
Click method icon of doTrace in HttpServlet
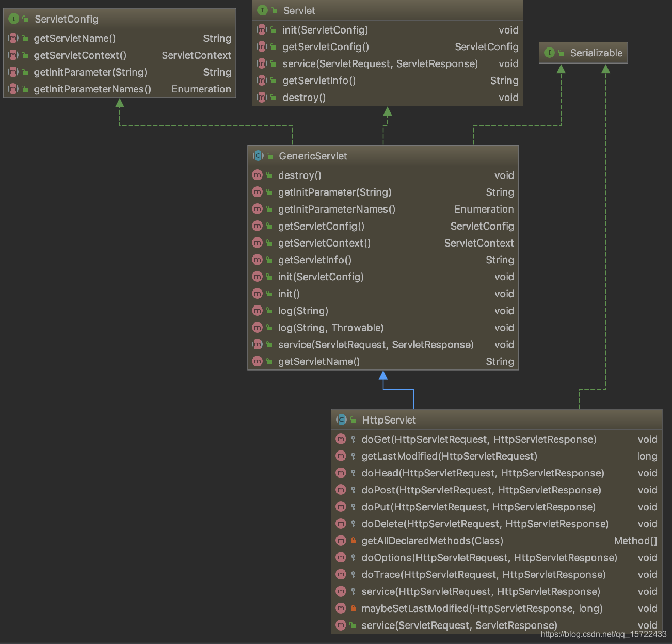click(x=341, y=575)
